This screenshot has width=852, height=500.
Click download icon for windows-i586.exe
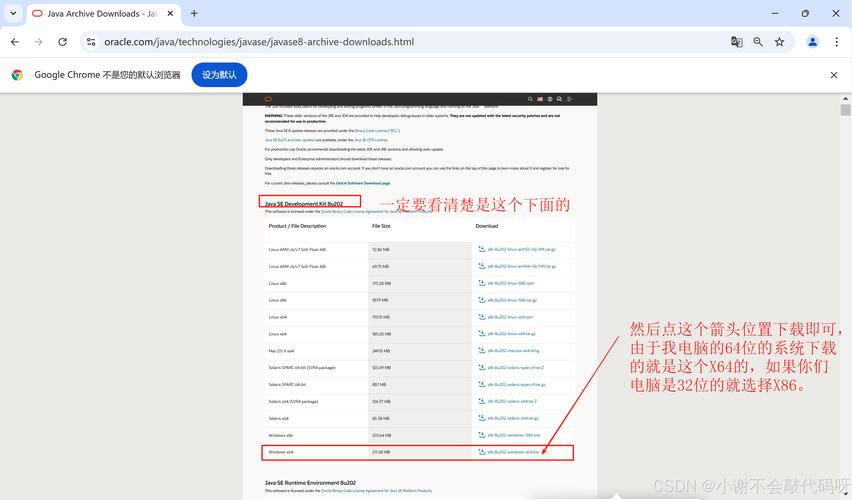(481, 434)
